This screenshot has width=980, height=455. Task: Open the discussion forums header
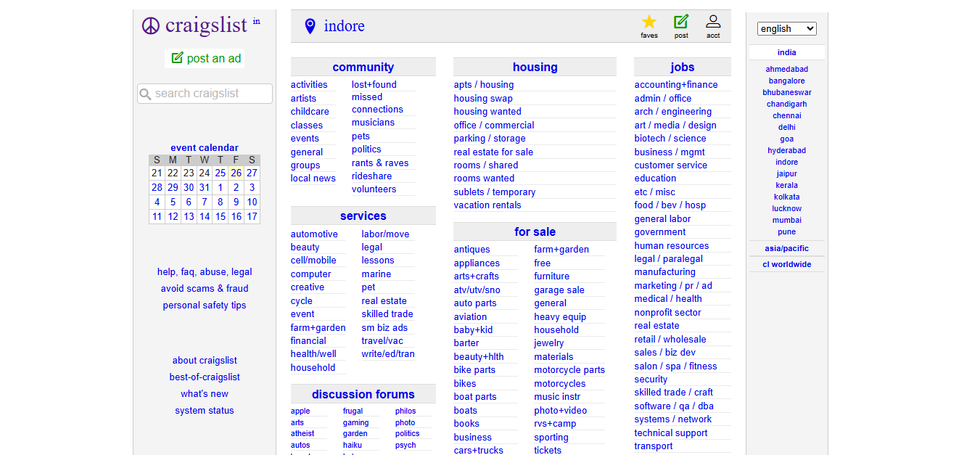[x=363, y=395]
